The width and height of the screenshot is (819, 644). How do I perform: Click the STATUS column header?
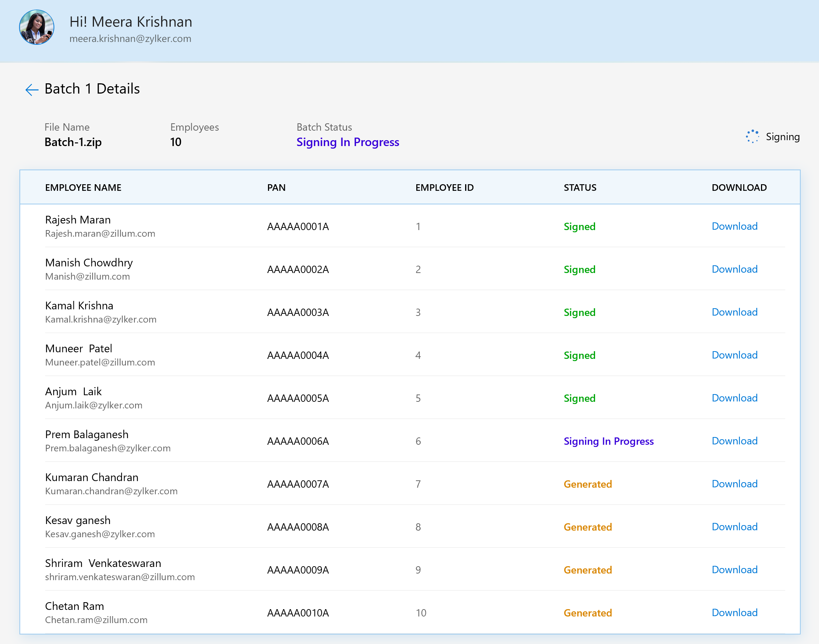580,188
